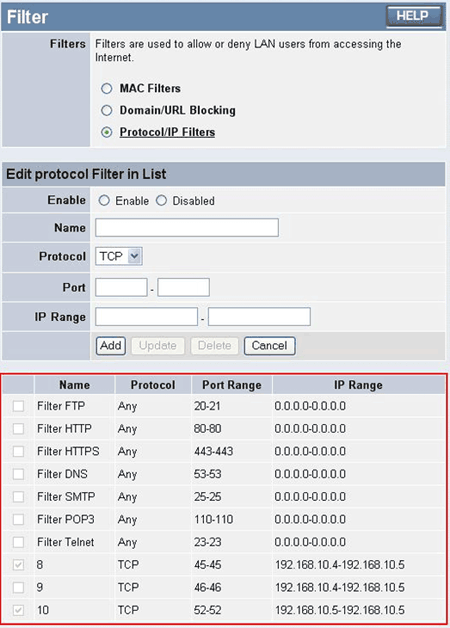450x628 pixels.
Task: Check the Filter FTP checkbox
Action: [x=18, y=406]
